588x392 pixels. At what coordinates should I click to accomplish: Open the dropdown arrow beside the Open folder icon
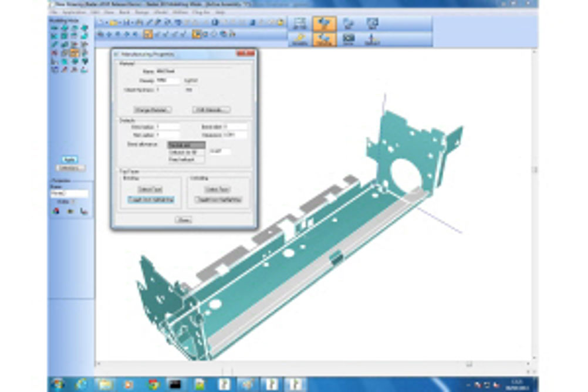(x=120, y=23)
